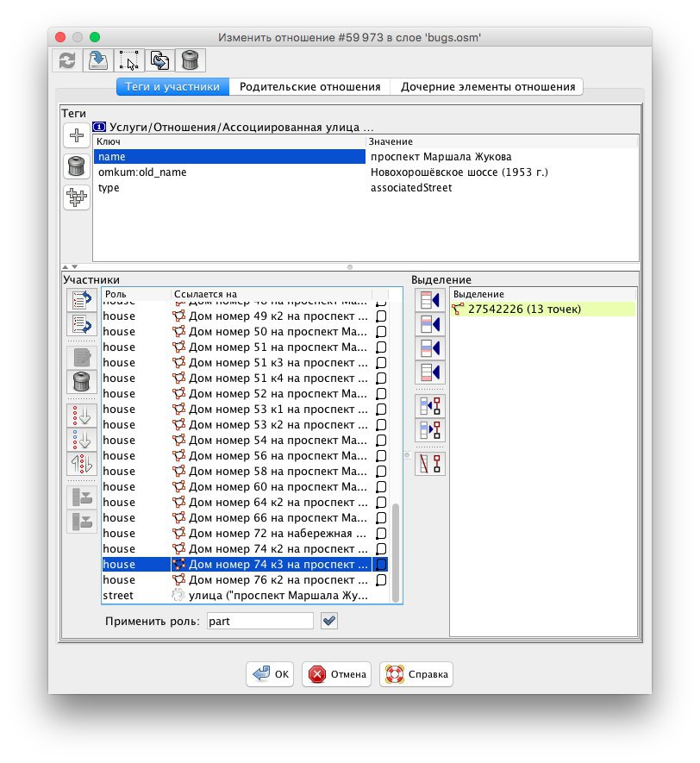Sort relation members with the sort icon
This screenshot has height=763, width=700.
(83, 416)
